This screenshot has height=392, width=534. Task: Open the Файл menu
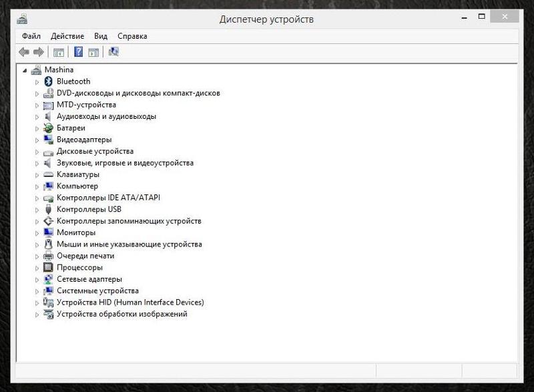click(x=31, y=36)
